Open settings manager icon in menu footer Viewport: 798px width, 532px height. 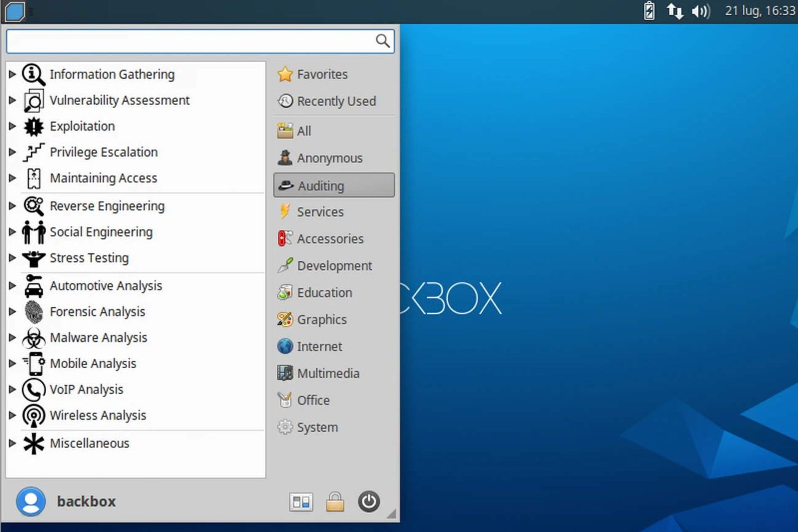(301, 502)
